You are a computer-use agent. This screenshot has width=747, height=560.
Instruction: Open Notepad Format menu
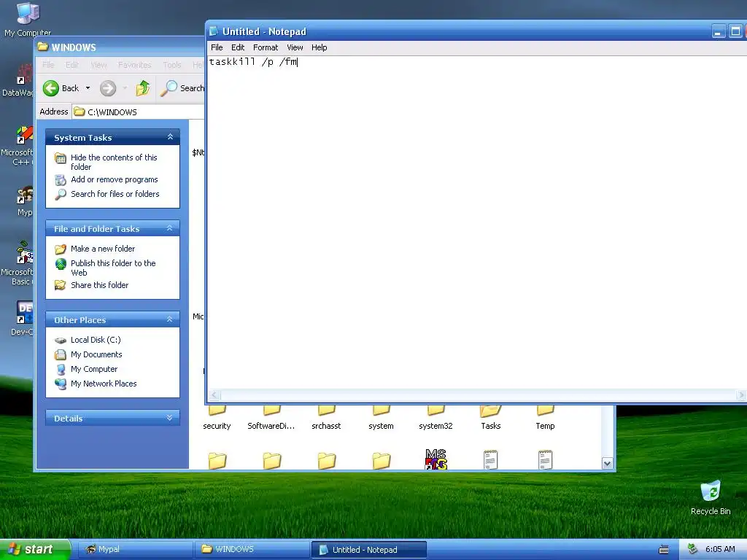[266, 47]
